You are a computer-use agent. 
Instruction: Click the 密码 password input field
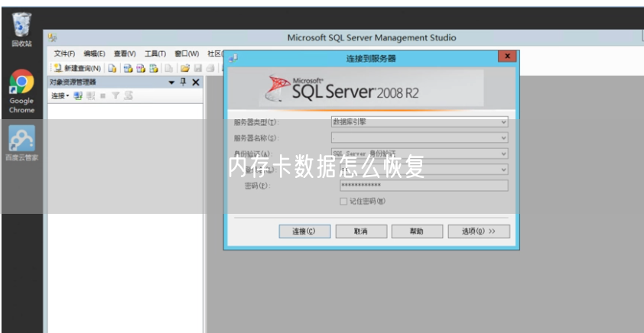423,185
